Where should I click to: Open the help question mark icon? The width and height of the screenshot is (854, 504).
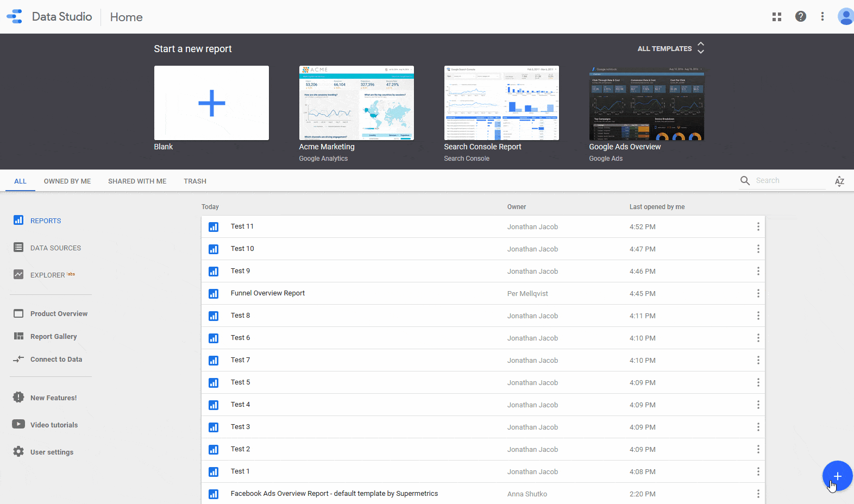pos(801,16)
